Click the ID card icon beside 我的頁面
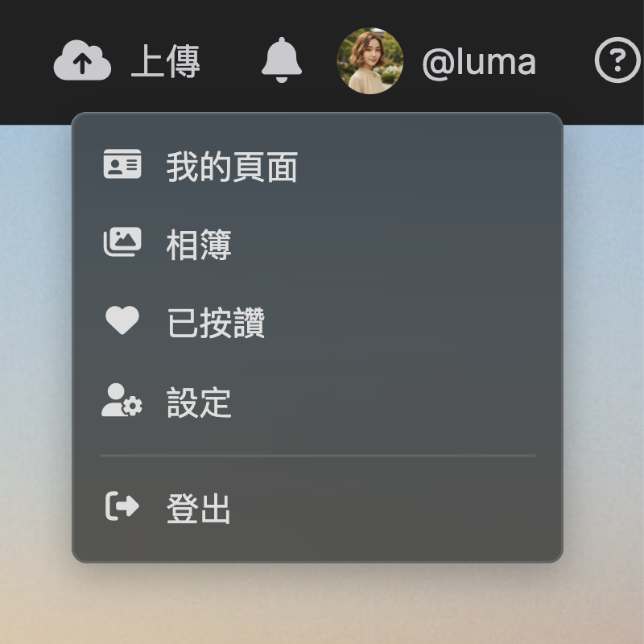This screenshot has width=644, height=644. click(x=122, y=164)
